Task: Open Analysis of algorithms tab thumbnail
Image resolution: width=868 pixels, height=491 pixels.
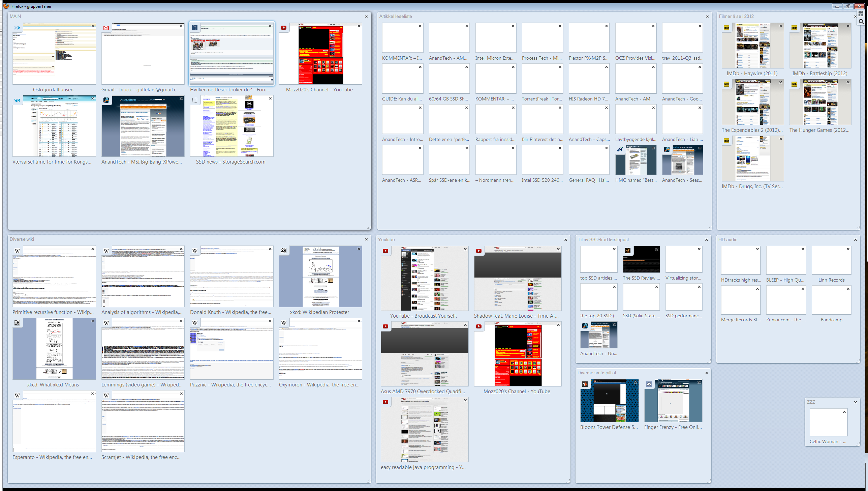Action: coord(143,276)
